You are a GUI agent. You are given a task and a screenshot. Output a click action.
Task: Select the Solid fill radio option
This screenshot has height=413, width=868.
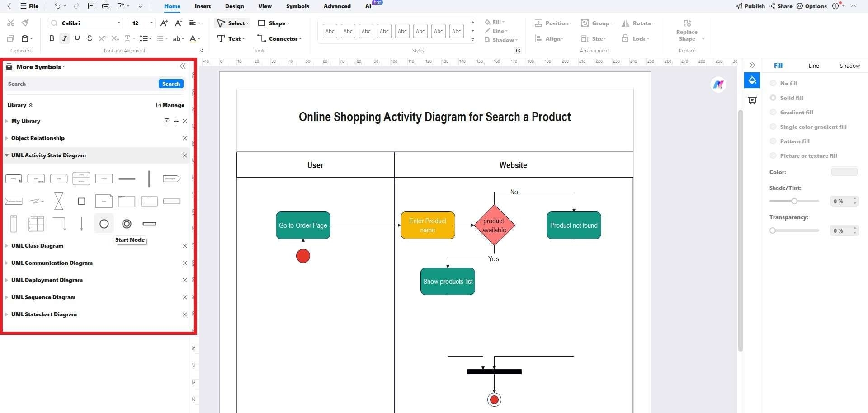coord(773,98)
